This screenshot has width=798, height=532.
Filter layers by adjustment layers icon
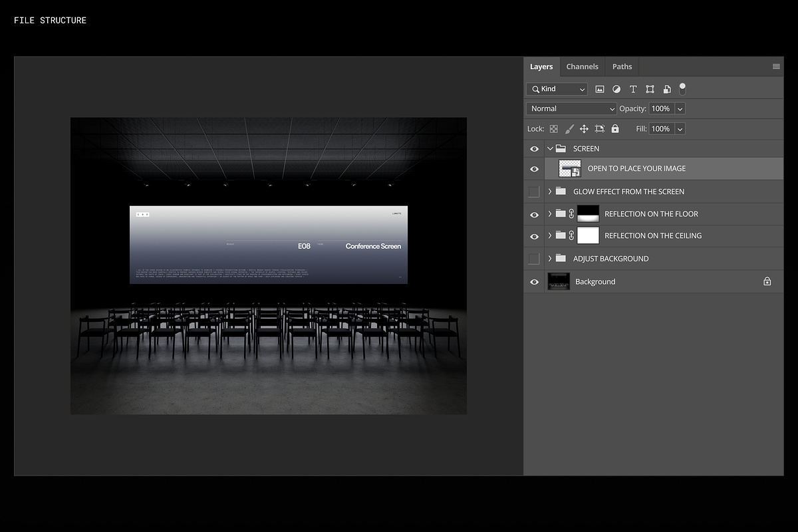pos(616,89)
